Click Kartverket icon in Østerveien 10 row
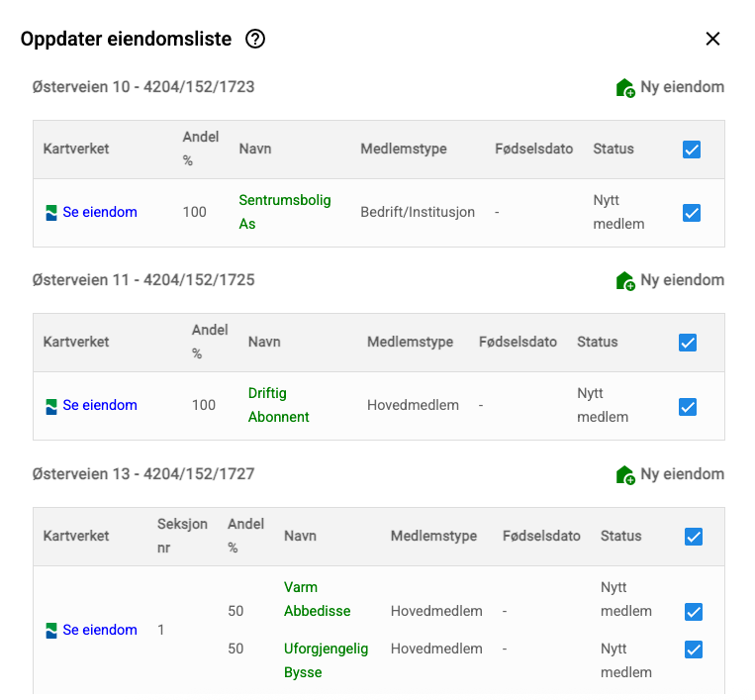755x700 pixels. 51,213
